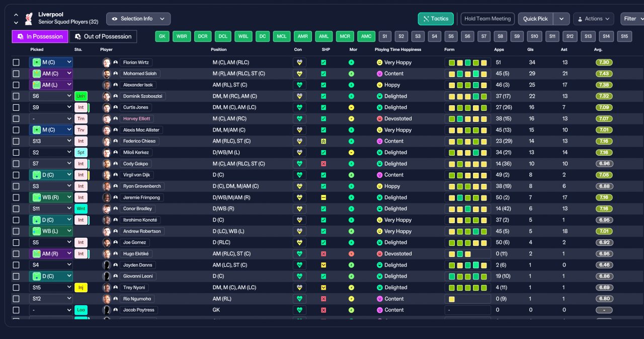Click the Quick Pick button

tap(535, 19)
